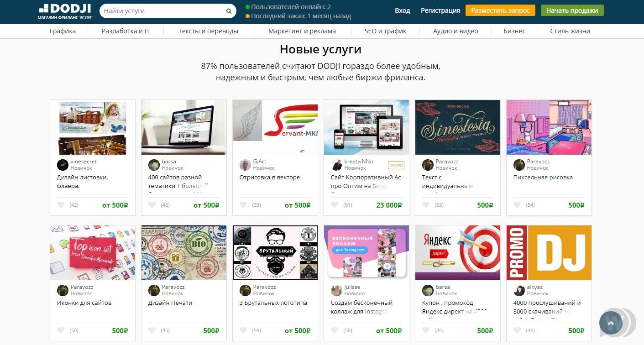The height and width of the screenshot is (345, 644).
Task: Click aikyas profile avatar
Action: [519, 290]
